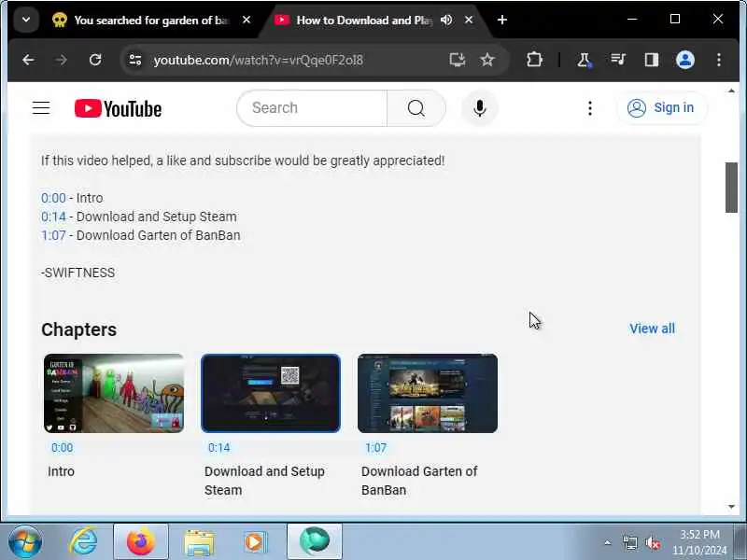This screenshot has width=747, height=560.
Task: Open YouTube settings three-dot menu
Action: [590, 108]
